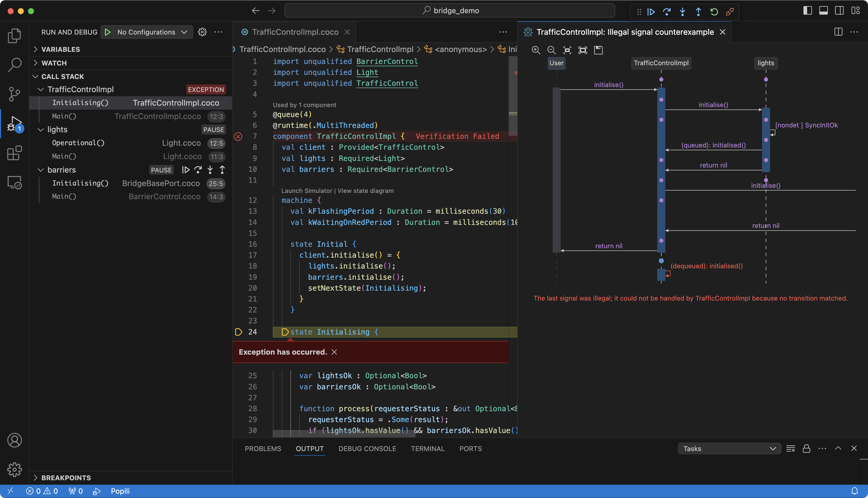The height and width of the screenshot is (498, 868).
Task: Open the No Configurations dropdown
Action: coord(152,32)
